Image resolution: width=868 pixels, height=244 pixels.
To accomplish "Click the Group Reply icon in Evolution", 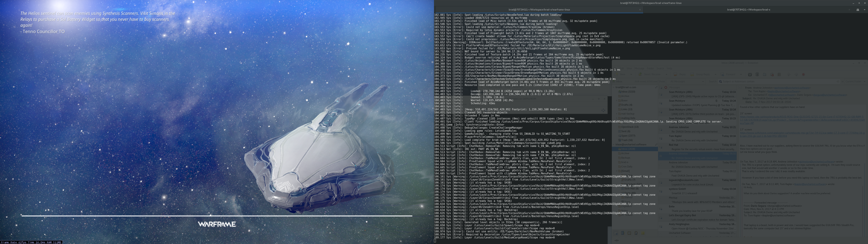I will click(692, 75).
